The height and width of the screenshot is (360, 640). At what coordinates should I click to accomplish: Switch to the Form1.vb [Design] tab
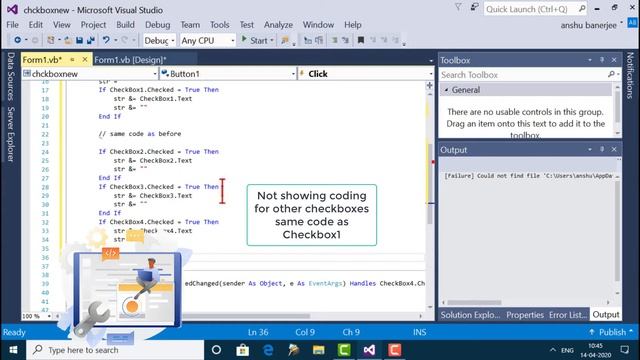coord(130,60)
